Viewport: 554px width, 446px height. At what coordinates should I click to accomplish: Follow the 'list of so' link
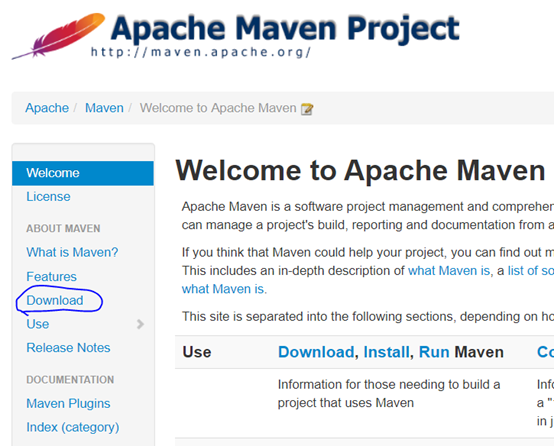[x=531, y=271]
